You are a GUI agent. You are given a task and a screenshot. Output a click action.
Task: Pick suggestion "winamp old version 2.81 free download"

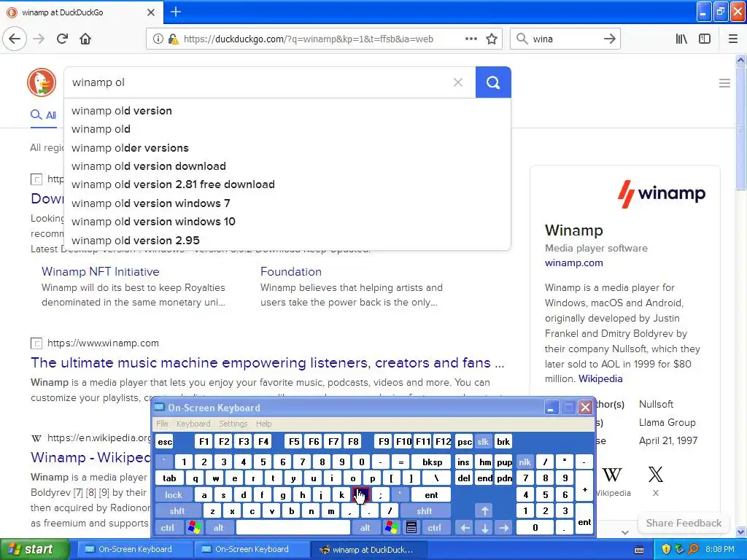tap(287, 184)
